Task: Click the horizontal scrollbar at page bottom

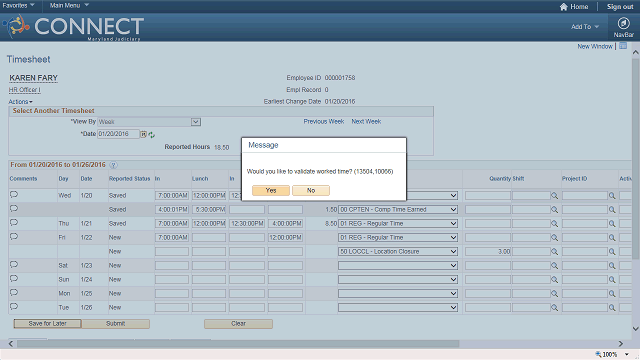Action: [x=315, y=344]
